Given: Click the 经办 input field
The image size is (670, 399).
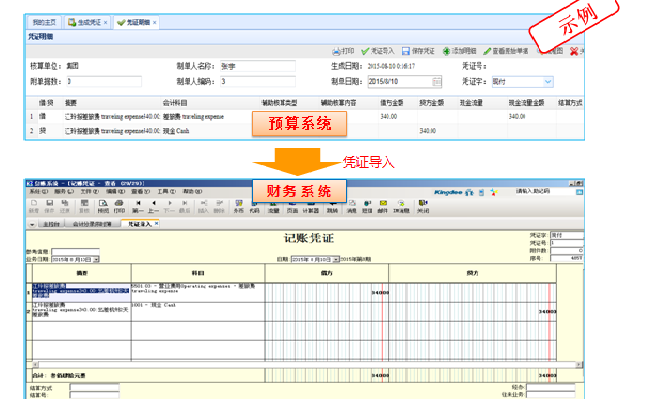Looking at the screenshot, I should tap(551, 387).
